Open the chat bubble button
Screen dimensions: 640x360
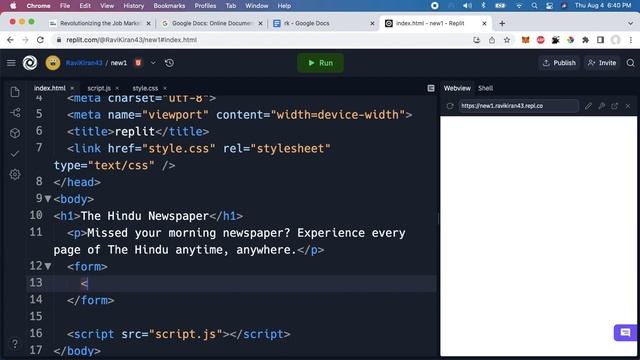point(625,333)
